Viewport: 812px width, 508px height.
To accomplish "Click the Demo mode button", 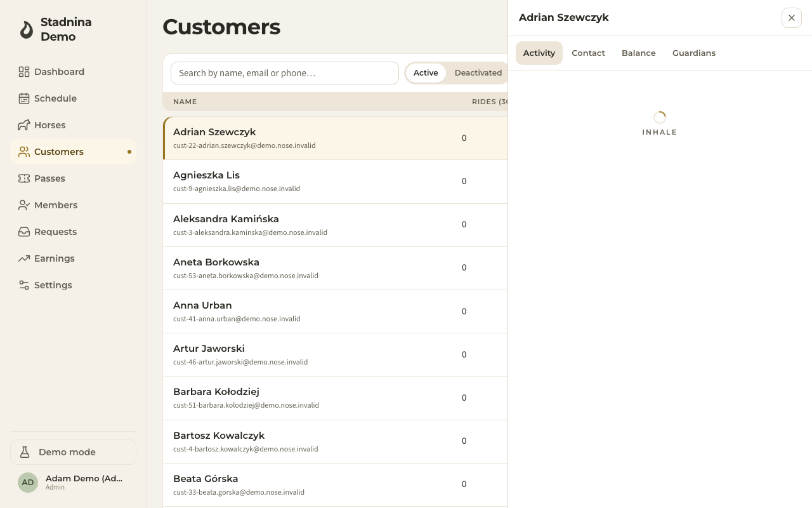I will (73, 452).
